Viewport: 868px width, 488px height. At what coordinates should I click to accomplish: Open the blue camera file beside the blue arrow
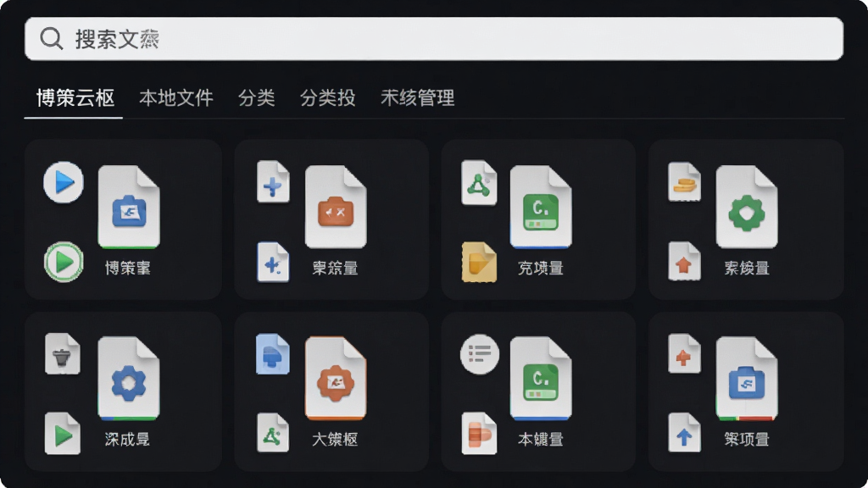click(747, 379)
